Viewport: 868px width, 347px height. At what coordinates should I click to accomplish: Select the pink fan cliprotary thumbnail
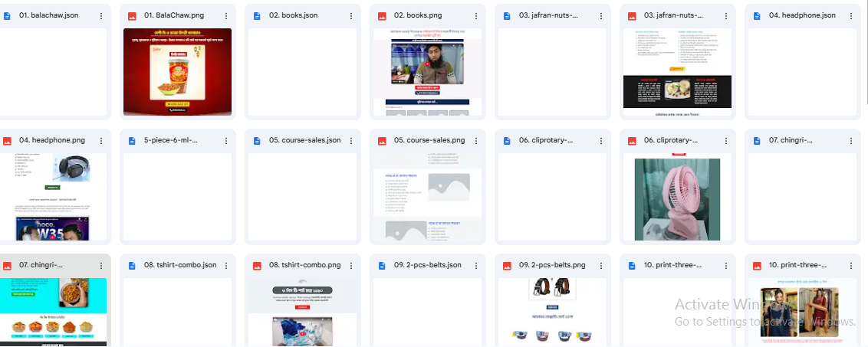click(x=678, y=197)
